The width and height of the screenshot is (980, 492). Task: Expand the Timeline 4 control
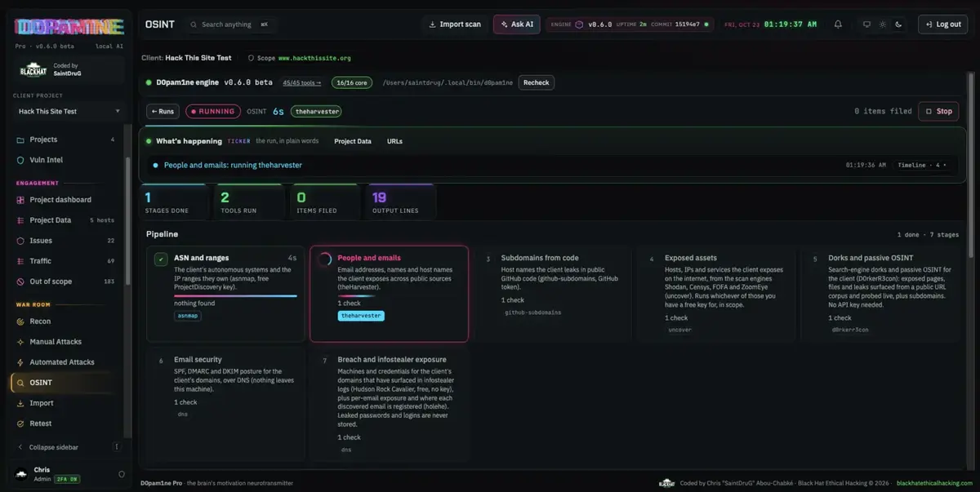(923, 165)
